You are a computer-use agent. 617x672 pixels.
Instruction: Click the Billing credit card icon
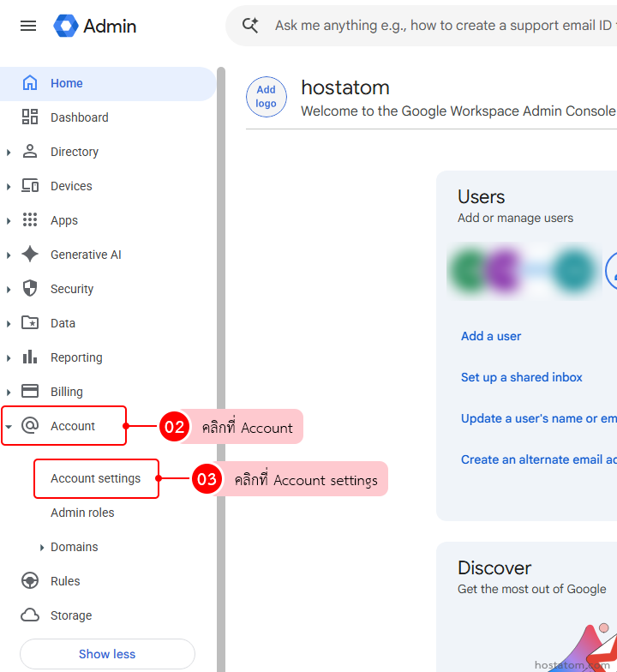click(29, 391)
